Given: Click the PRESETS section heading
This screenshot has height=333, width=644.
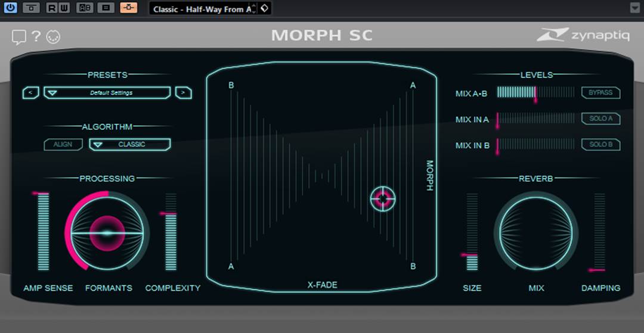Looking at the screenshot, I should coord(107,74).
